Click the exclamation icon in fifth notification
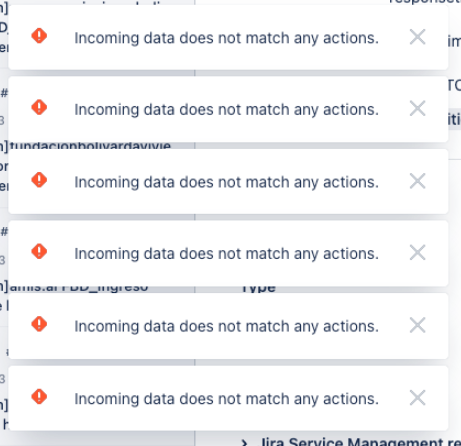461x446 pixels. [x=39, y=324]
